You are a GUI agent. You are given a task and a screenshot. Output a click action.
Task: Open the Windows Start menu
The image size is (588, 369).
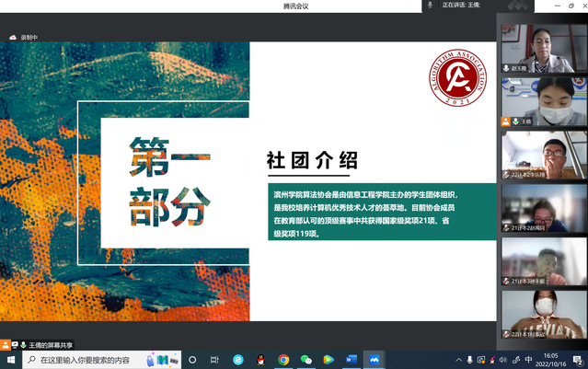tap(10, 359)
